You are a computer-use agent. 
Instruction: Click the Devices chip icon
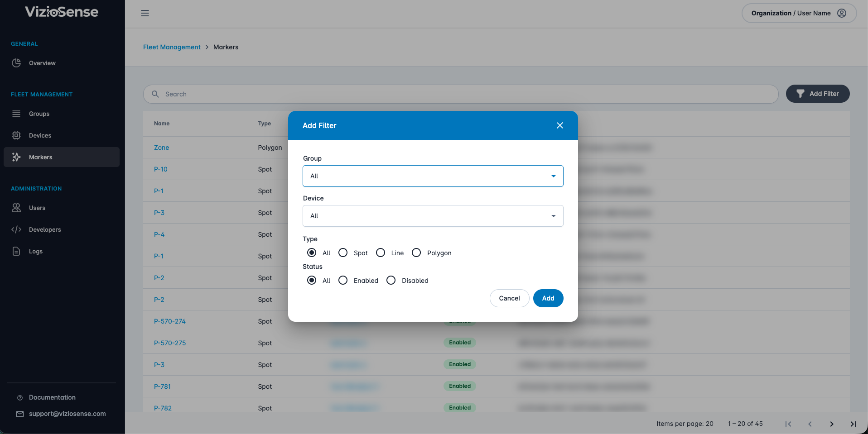pyautogui.click(x=16, y=135)
